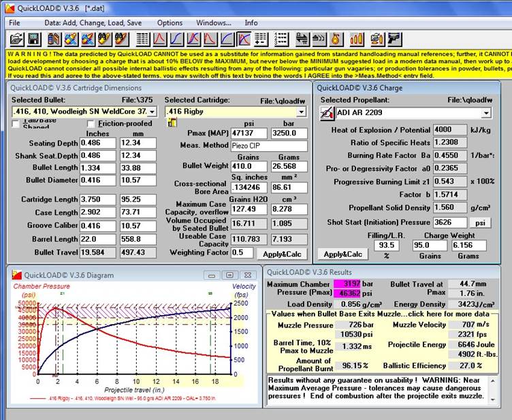This screenshot has width=512, height=420.
Task: Click the Diagram window's title icon
Action: pos(16,275)
